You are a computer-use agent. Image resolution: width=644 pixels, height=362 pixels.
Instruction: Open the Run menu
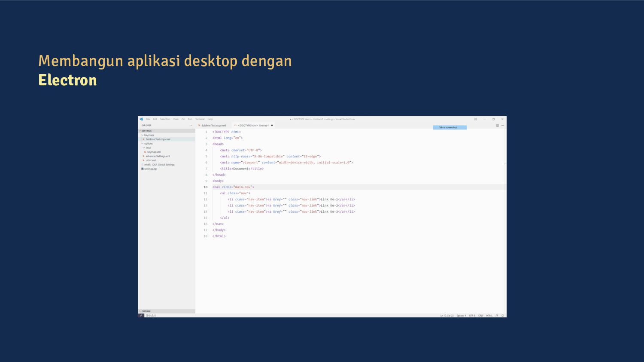[x=190, y=119]
